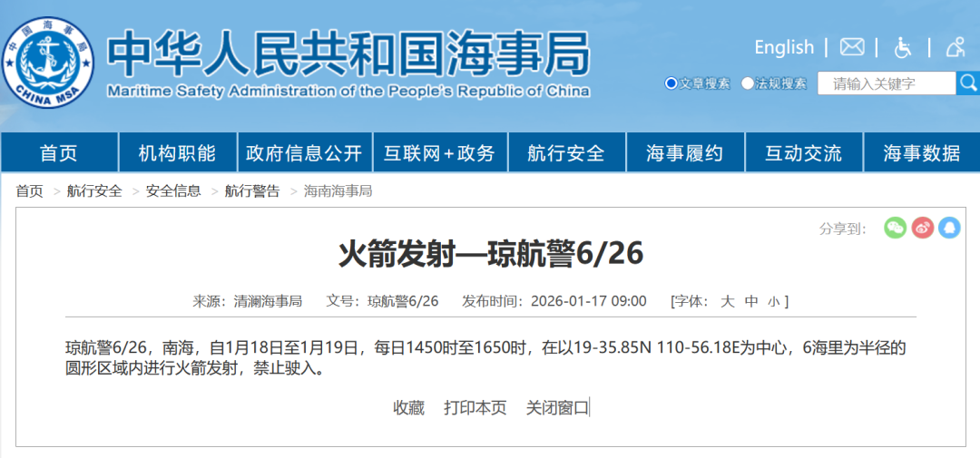Click the China MSA anchor logo

click(47, 62)
